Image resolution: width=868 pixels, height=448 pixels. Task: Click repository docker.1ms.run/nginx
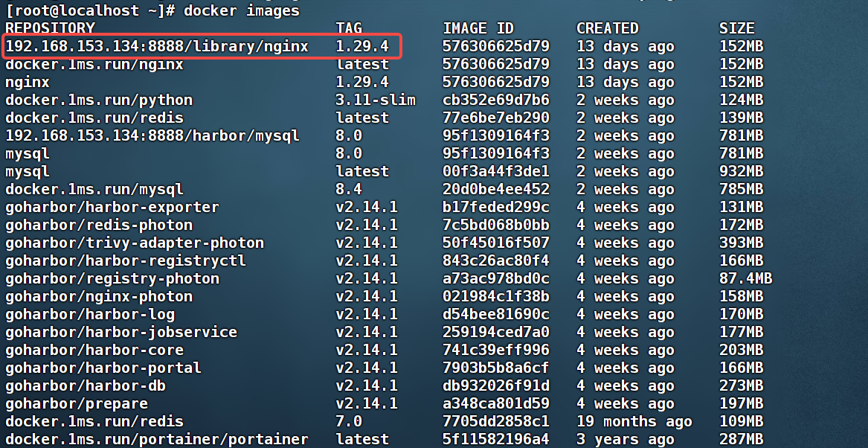[x=94, y=65]
